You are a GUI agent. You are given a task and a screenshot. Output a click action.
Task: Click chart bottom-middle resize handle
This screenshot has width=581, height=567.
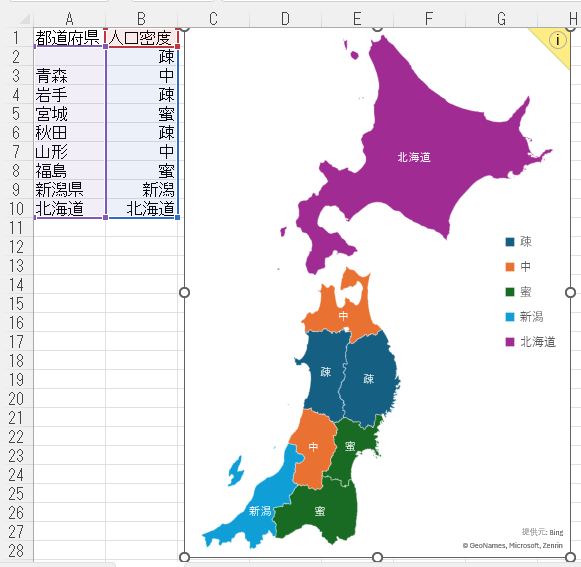click(377, 557)
